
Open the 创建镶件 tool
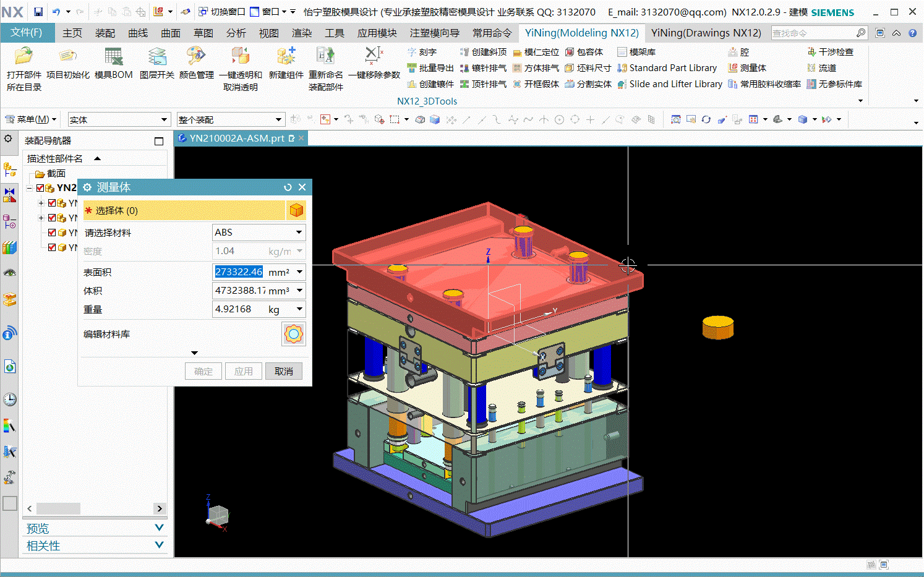(430, 84)
